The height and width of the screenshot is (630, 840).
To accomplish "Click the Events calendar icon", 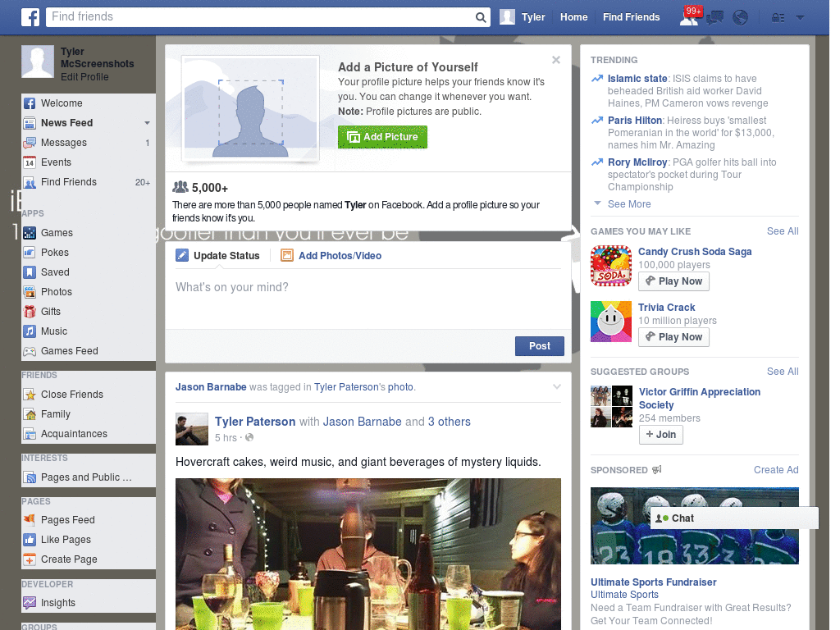I will point(30,162).
